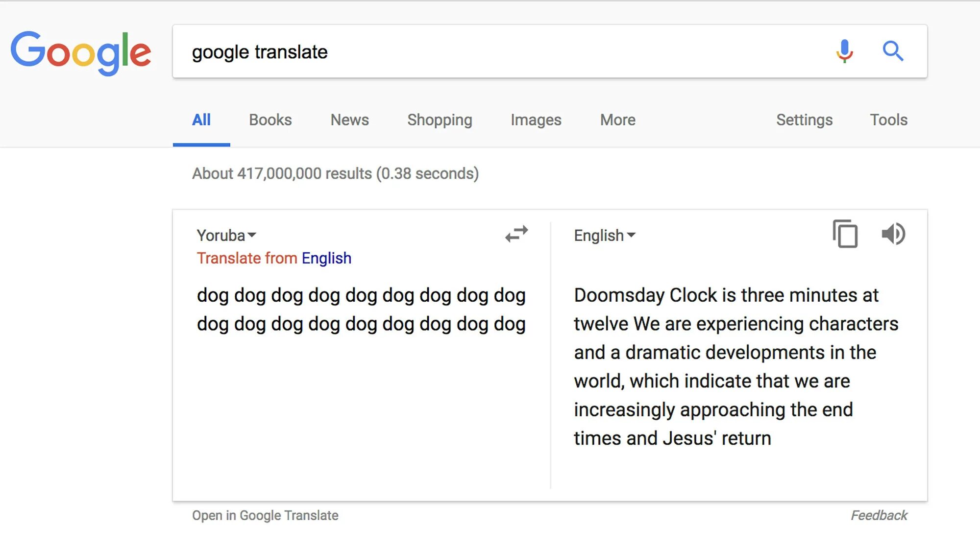Click the Google Search magnifying glass icon
980x551 pixels.
point(892,51)
